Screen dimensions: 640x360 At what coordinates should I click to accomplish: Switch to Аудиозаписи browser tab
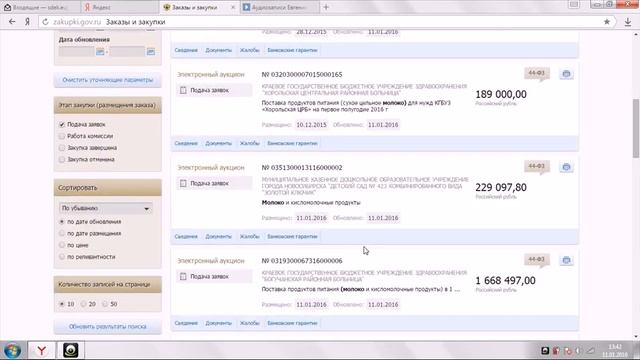pos(279,7)
